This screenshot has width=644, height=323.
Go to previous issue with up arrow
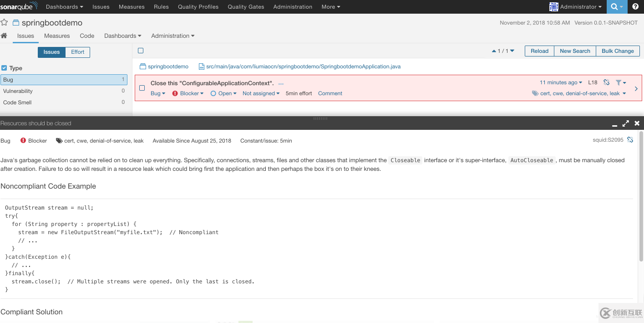[494, 51]
